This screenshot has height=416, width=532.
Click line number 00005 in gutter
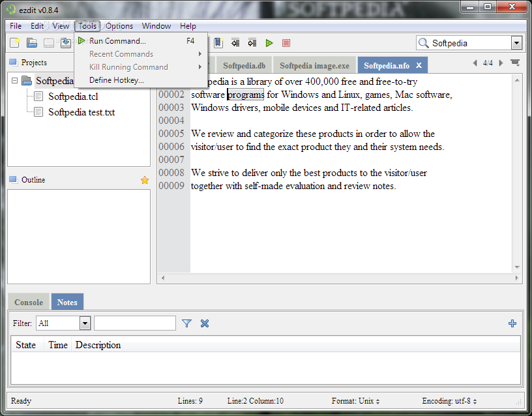click(x=171, y=134)
